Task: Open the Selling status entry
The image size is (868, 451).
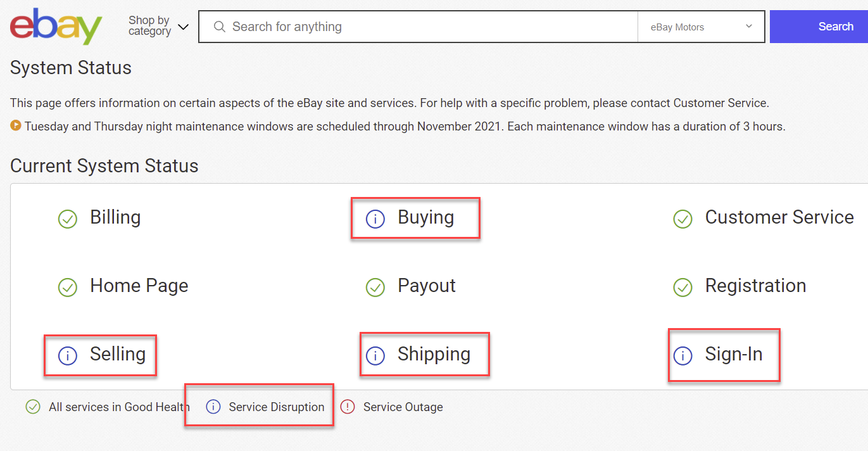Action: tap(118, 355)
